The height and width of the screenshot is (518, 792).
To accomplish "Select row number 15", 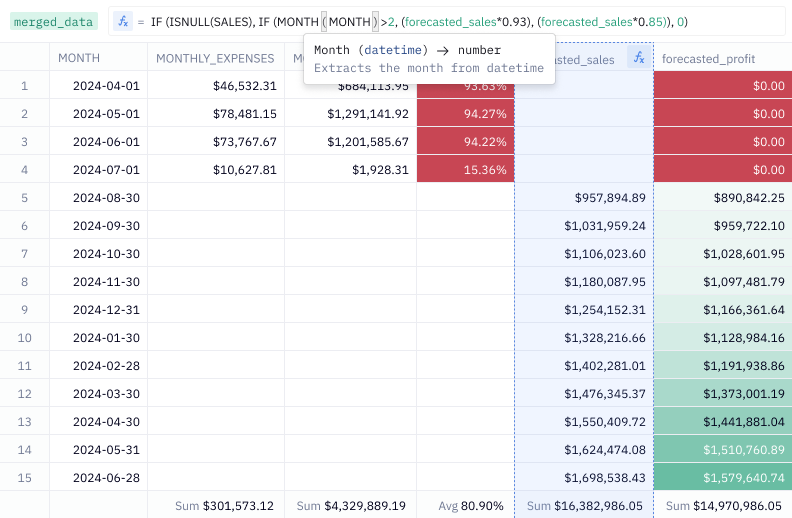I will click(x=24, y=477).
